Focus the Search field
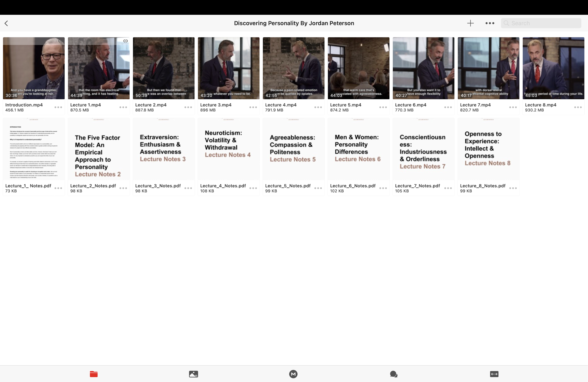This screenshot has height=382, width=588. [541, 23]
